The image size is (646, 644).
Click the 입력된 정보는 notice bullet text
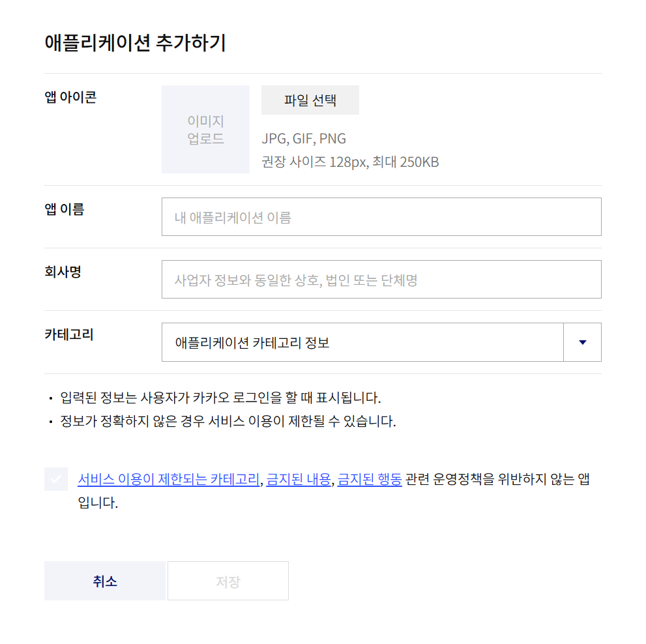click(x=220, y=398)
